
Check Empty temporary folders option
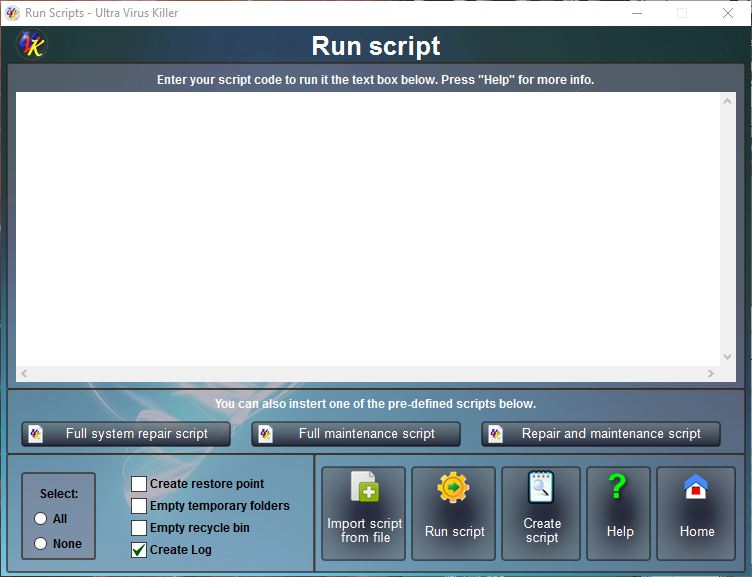(x=139, y=506)
